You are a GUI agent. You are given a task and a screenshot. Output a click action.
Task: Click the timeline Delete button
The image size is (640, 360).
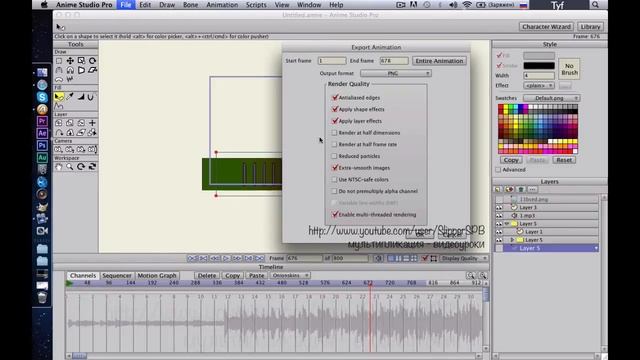coord(207,276)
